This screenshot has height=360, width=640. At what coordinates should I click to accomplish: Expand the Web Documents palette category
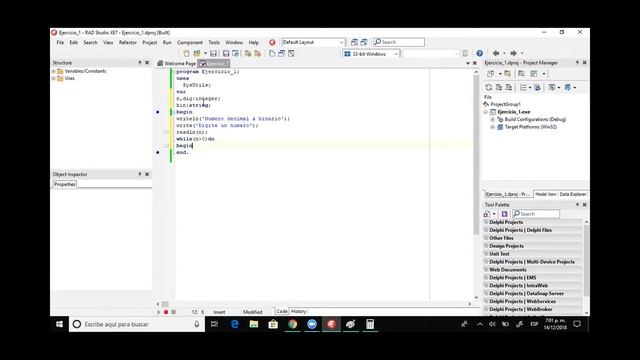(533, 270)
